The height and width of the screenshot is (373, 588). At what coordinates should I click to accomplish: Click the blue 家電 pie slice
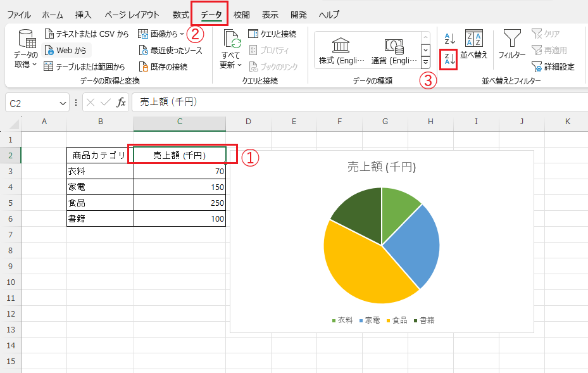[415, 246]
